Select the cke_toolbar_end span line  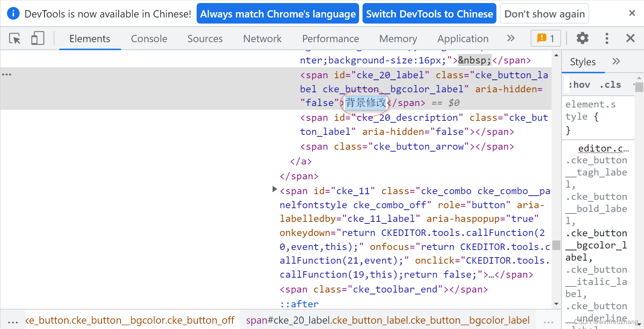pyautogui.click(x=383, y=289)
